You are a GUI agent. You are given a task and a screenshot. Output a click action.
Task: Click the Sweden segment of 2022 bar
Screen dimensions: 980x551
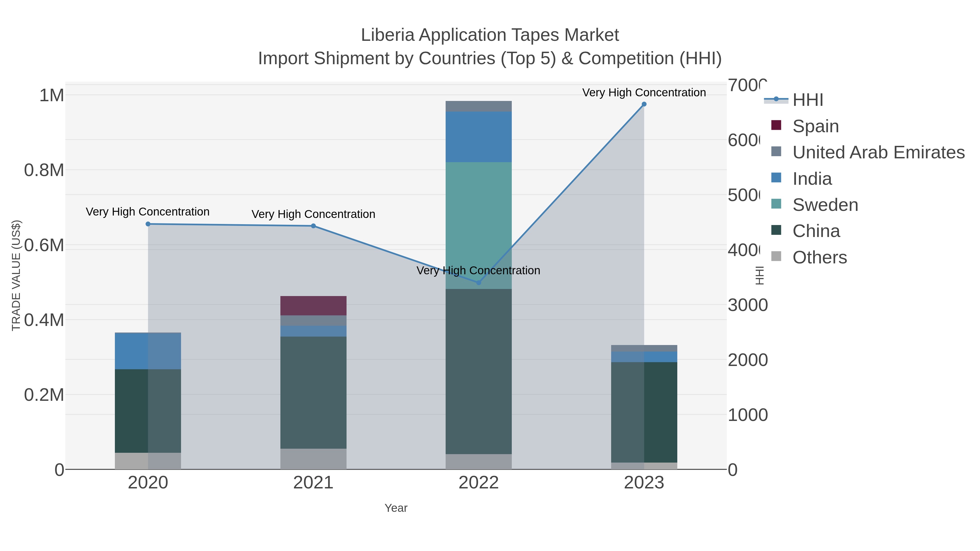tap(479, 226)
